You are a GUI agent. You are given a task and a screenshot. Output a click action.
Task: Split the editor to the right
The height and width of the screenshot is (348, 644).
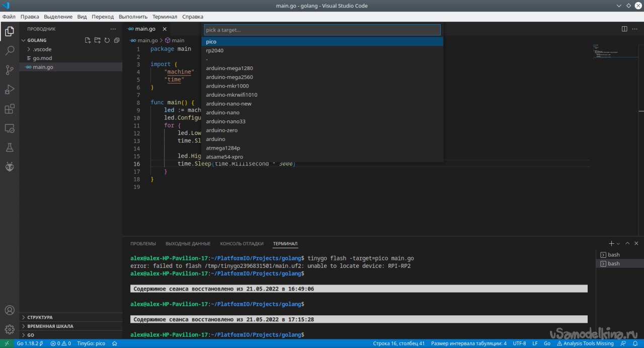point(624,29)
